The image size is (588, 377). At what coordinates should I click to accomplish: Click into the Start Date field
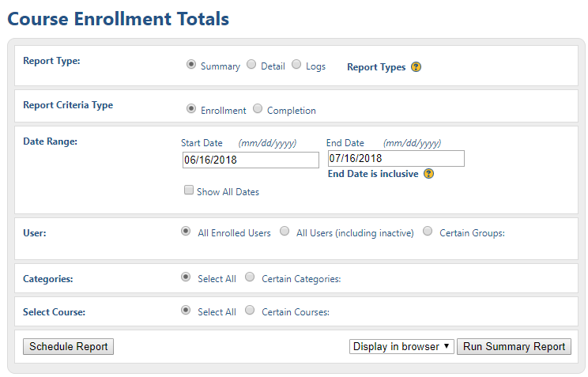click(x=251, y=160)
